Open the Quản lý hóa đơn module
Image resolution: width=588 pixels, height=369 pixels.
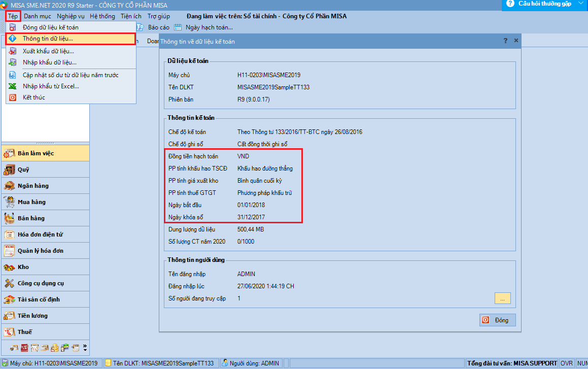click(45, 251)
